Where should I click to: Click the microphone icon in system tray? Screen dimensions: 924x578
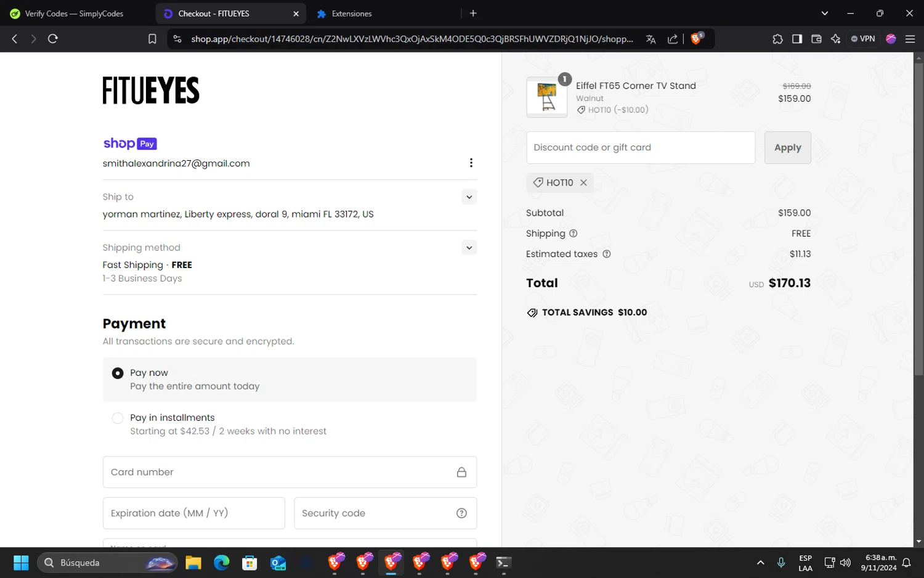click(x=780, y=563)
